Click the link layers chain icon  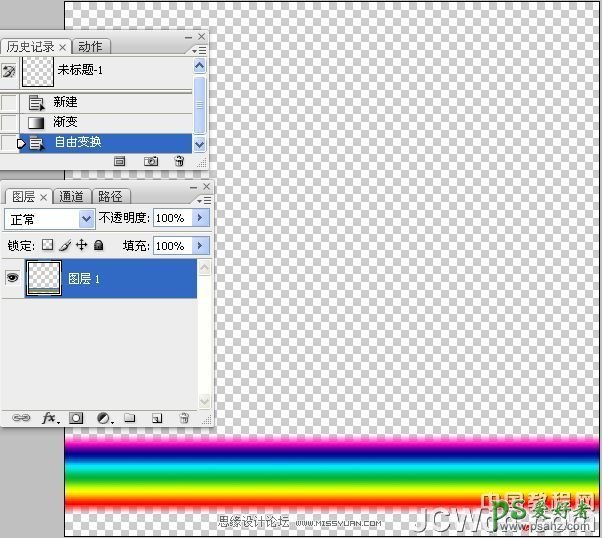[x=21, y=418]
